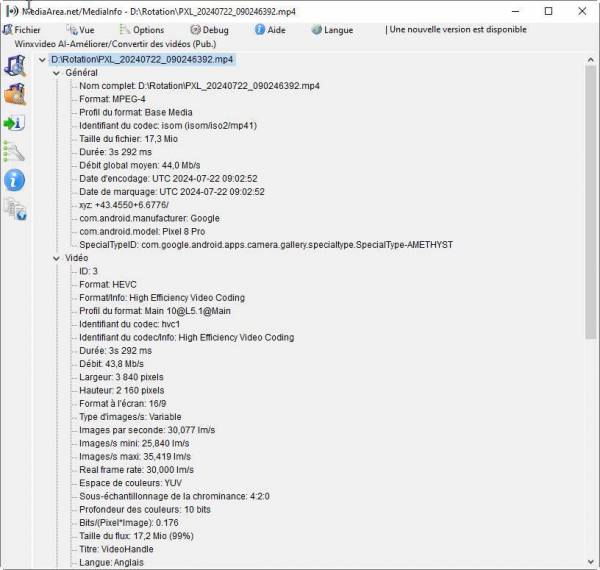Open preferences via the sidebar wrench icon
Viewport: 600px width, 570px height.
coord(15,151)
